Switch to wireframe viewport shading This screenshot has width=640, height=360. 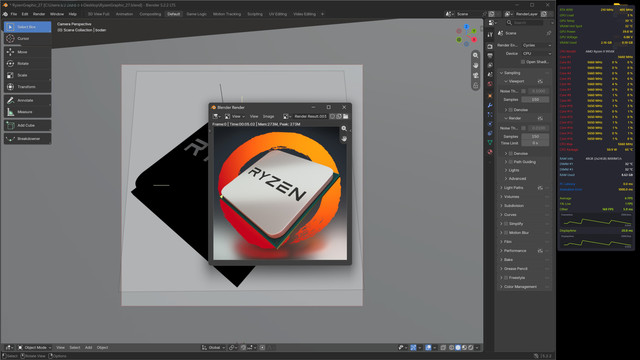(x=451, y=348)
